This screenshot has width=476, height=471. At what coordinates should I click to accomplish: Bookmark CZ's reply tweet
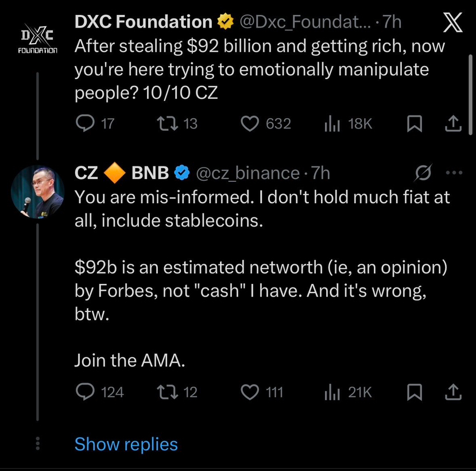[x=414, y=392]
